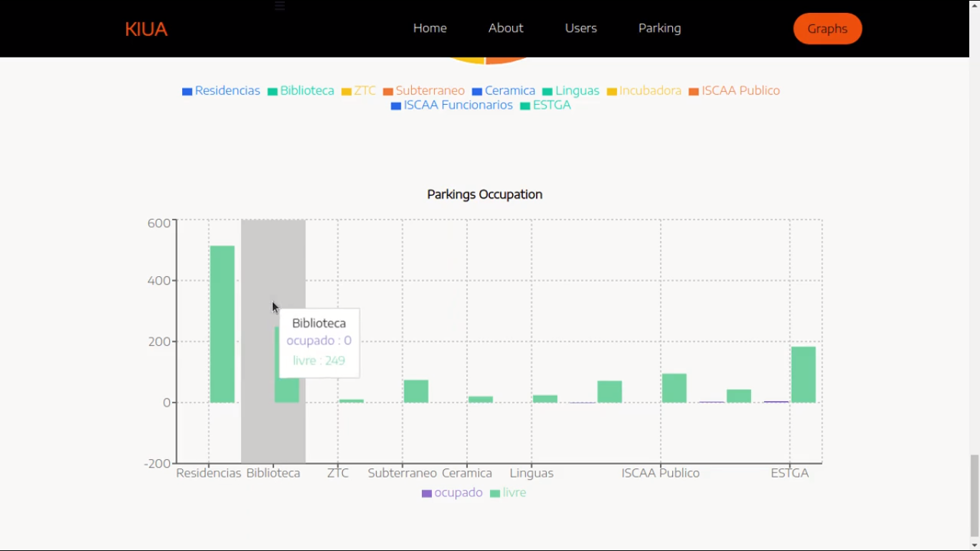Click the vertical page scrollbar thumb

tap(974, 495)
